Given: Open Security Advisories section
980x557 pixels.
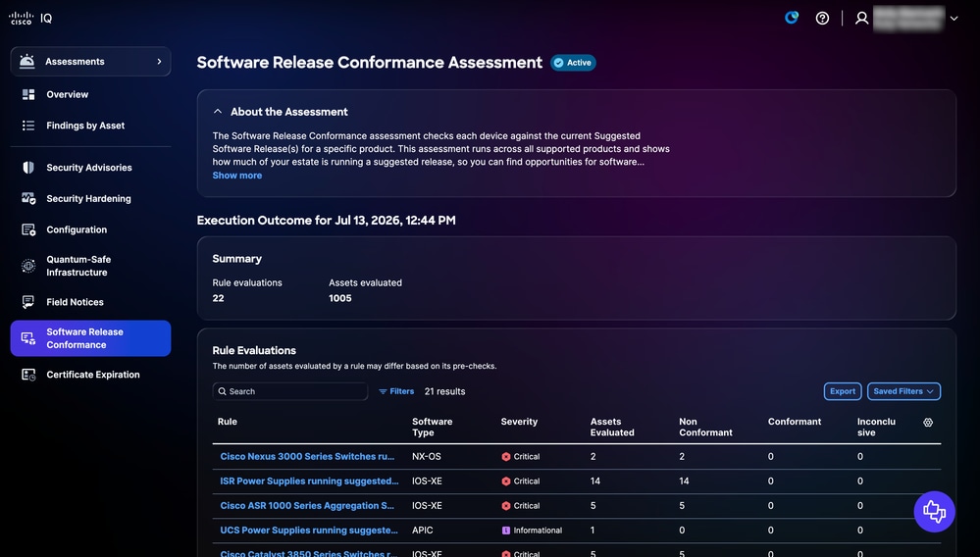Looking at the screenshot, I should coord(89,168).
